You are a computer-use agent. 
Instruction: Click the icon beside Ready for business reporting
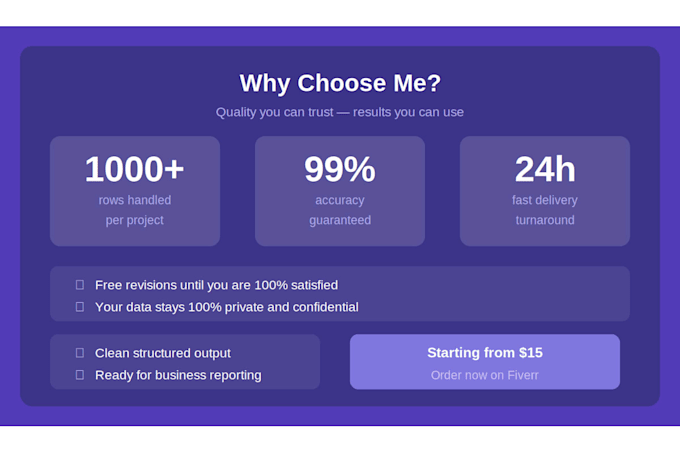click(80, 375)
